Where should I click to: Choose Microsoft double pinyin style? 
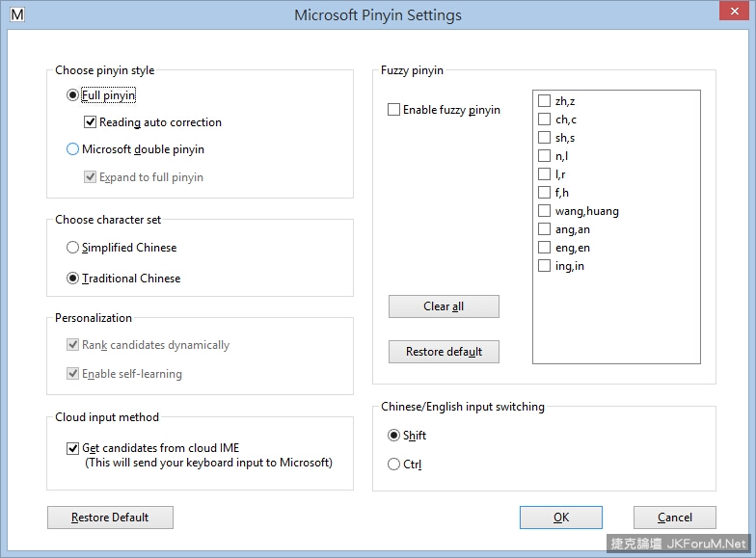(73, 149)
